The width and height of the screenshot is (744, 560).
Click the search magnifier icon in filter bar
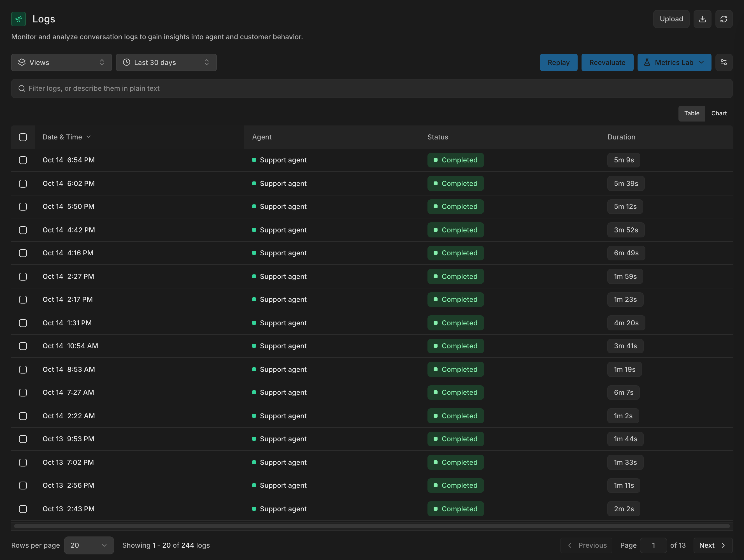[22, 88]
